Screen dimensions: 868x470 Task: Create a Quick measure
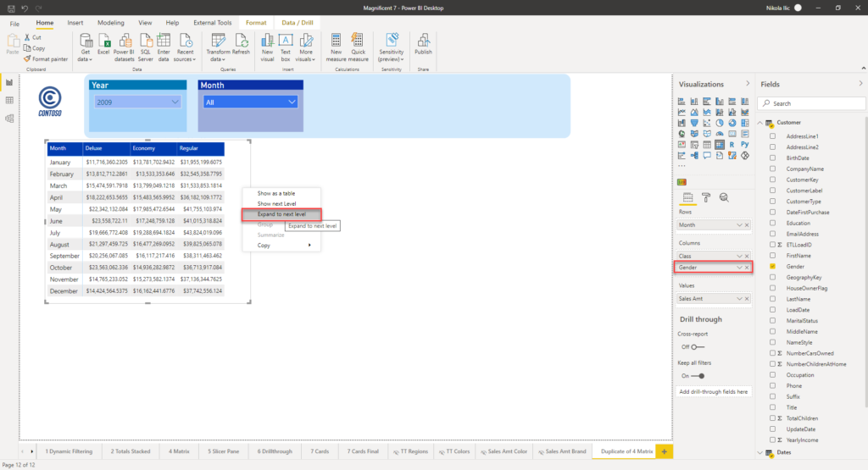(x=359, y=47)
